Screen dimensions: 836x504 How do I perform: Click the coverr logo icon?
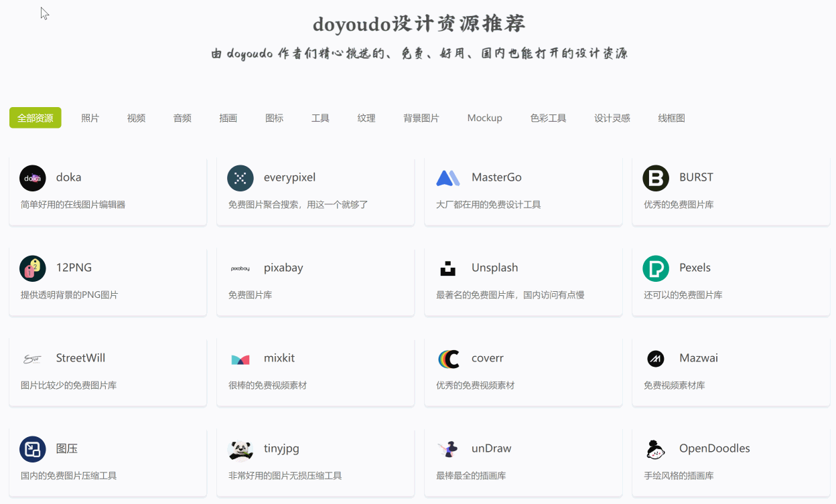click(448, 359)
